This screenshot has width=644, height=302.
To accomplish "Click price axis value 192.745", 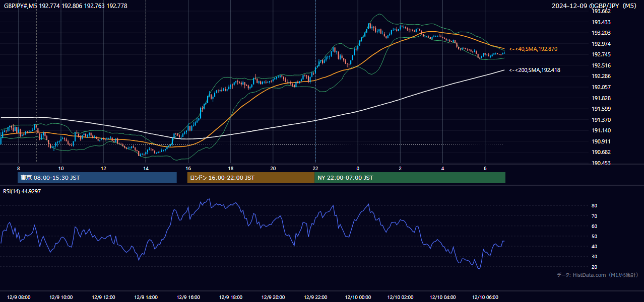I will click(x=601, y=54).
